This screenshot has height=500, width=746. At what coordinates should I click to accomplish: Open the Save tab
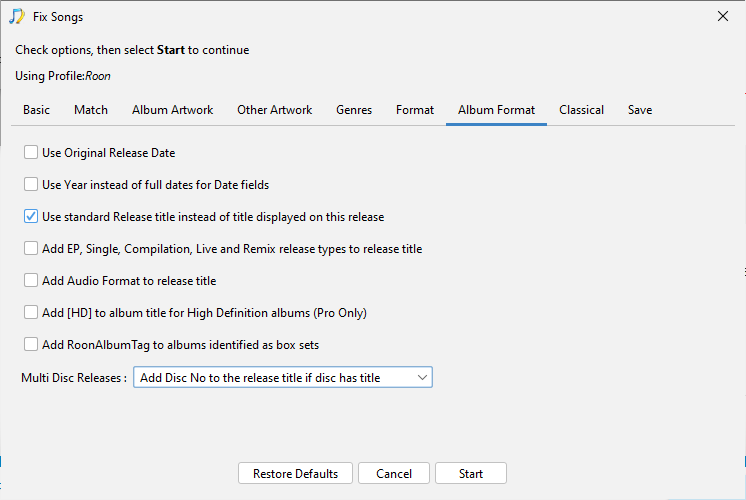point(640,110)
